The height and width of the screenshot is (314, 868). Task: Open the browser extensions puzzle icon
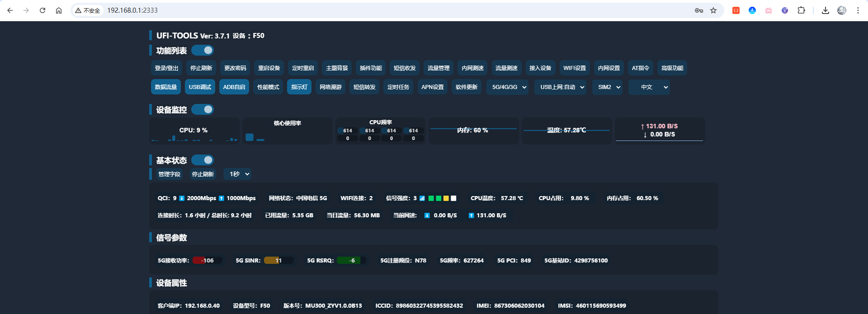click(x=801, y=10)
